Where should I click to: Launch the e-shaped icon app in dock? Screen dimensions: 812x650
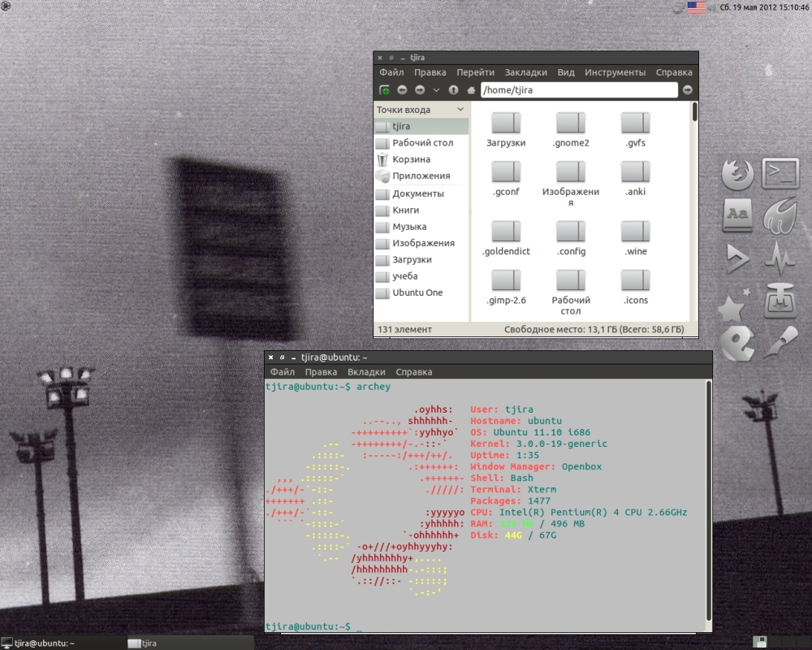click(x=737, y=343)
